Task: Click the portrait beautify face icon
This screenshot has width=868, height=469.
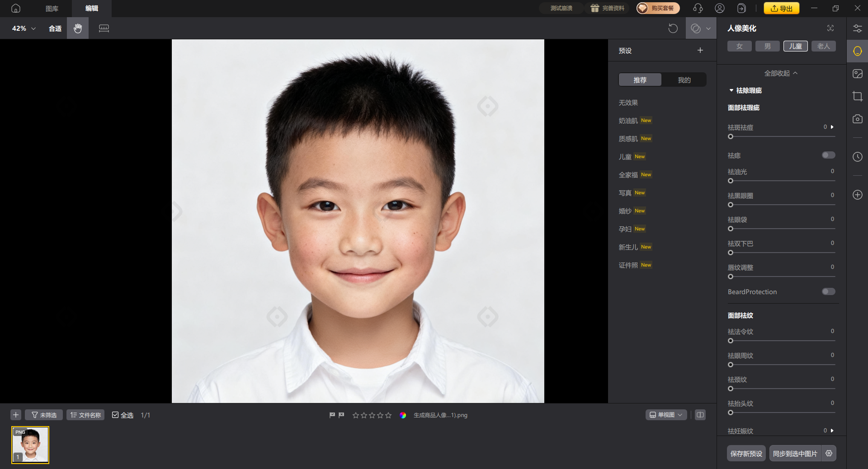Action: pyautogui.click(x=857, y=51)
